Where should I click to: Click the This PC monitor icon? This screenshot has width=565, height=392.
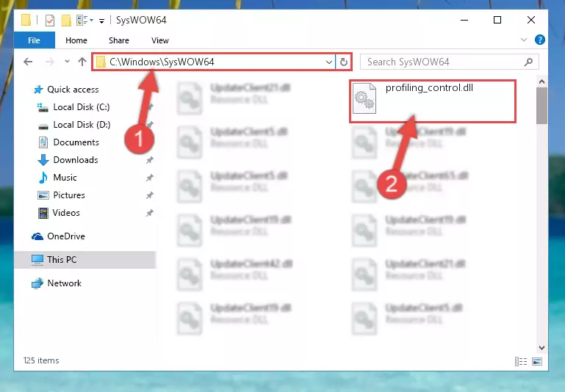coord(37,260)
